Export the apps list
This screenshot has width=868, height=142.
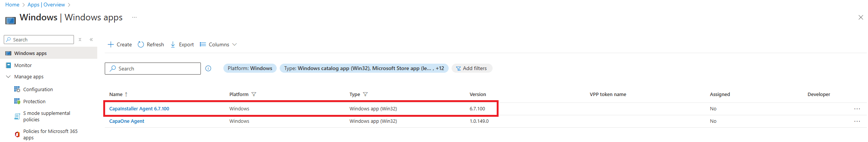[182, 44]
